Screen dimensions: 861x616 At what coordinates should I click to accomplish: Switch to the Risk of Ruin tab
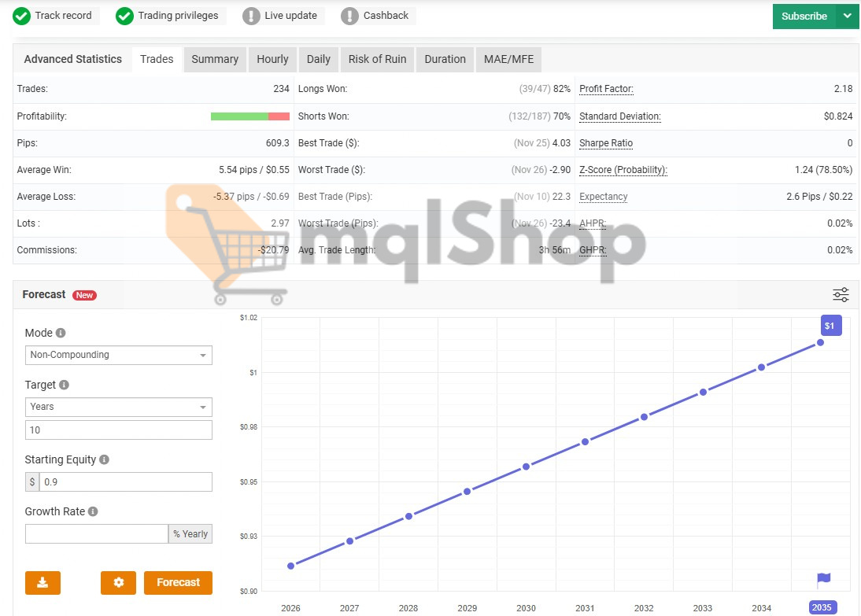(377, 60)
